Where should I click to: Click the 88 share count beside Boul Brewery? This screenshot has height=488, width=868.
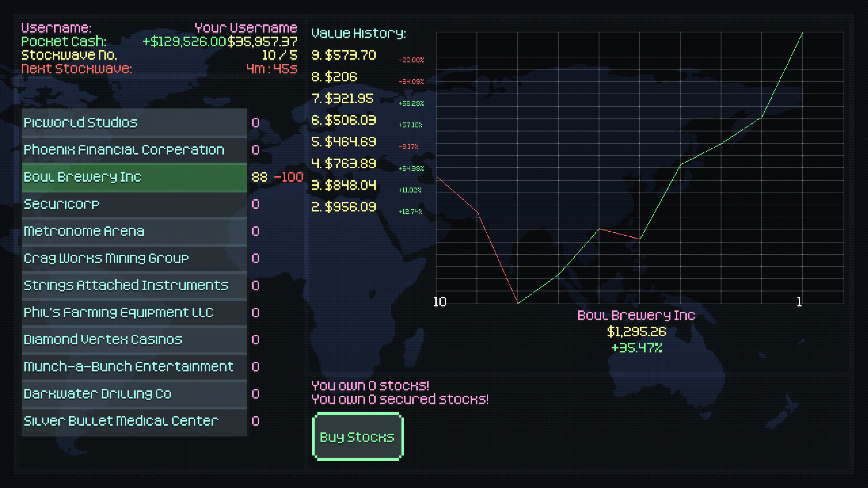pos(259,177)
